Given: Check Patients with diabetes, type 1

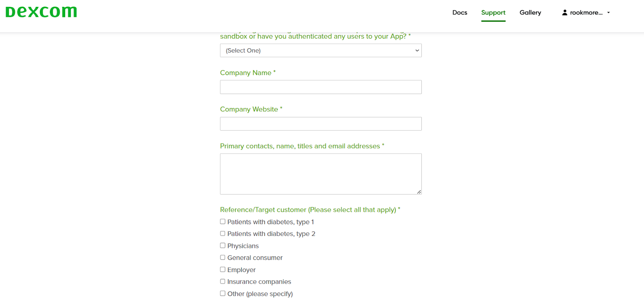Looking at the screenshot, I should (x=223, y=221).
